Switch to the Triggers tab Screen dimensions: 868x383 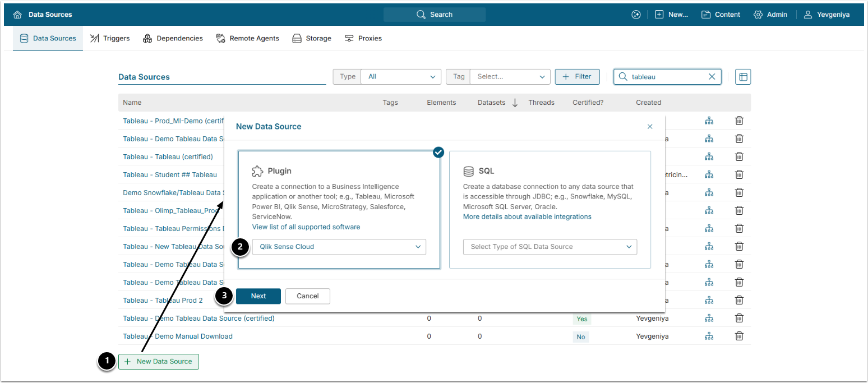point(110,38)
